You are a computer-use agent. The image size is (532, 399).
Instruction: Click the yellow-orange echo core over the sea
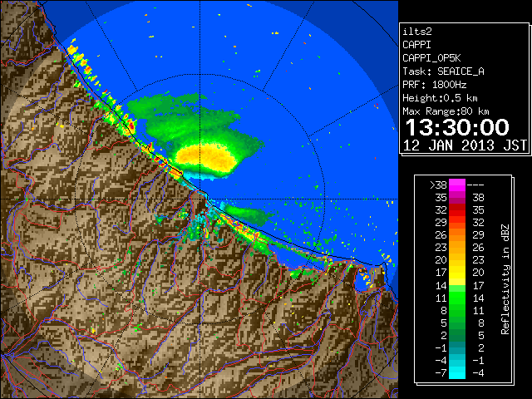(x=206, y=157)
